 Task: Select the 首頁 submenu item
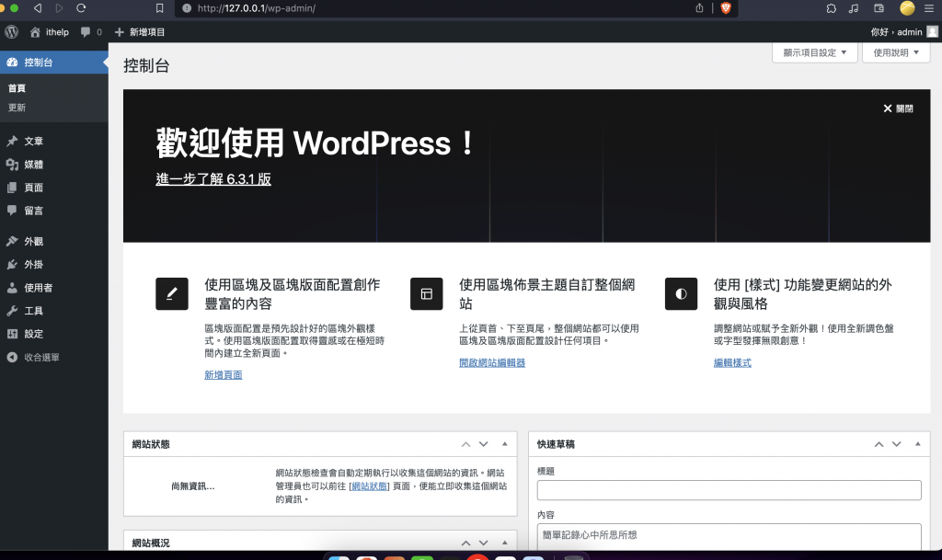click(17, 88)
